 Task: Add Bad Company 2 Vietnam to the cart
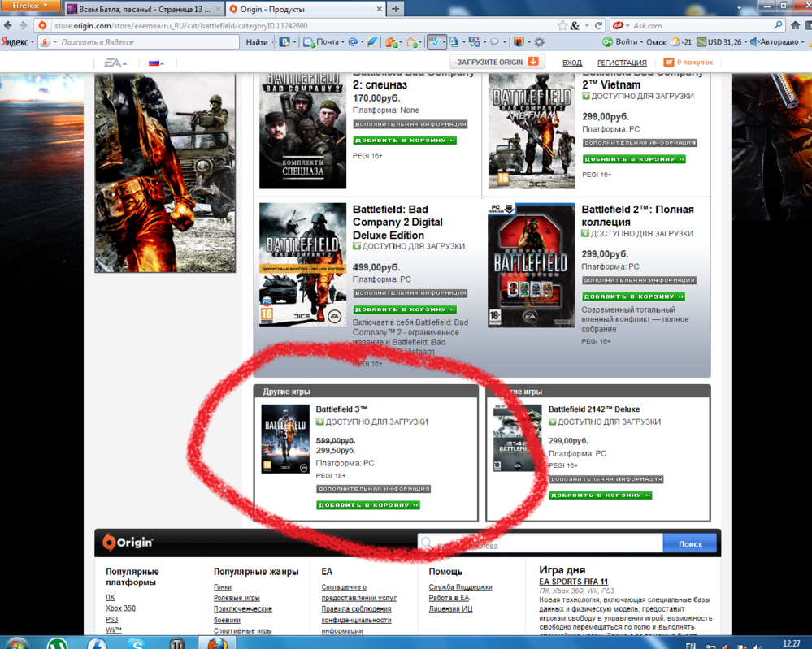tap(634, 159)
